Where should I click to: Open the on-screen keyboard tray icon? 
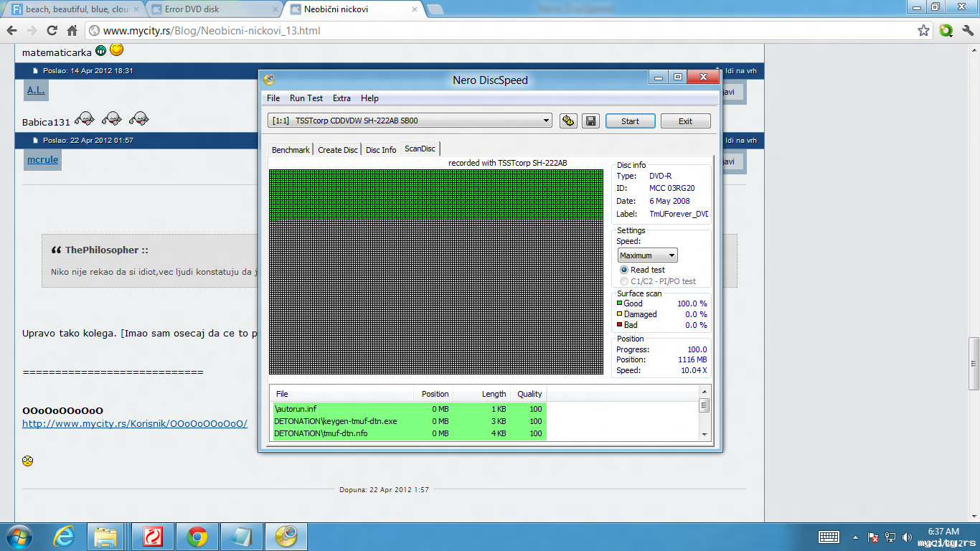829,537
